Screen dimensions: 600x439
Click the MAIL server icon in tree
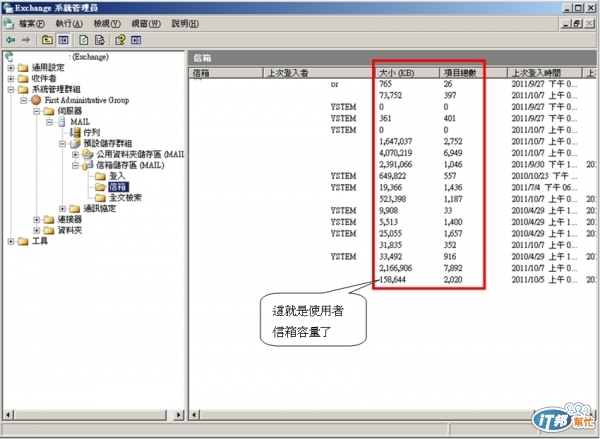tap(62, 122)
